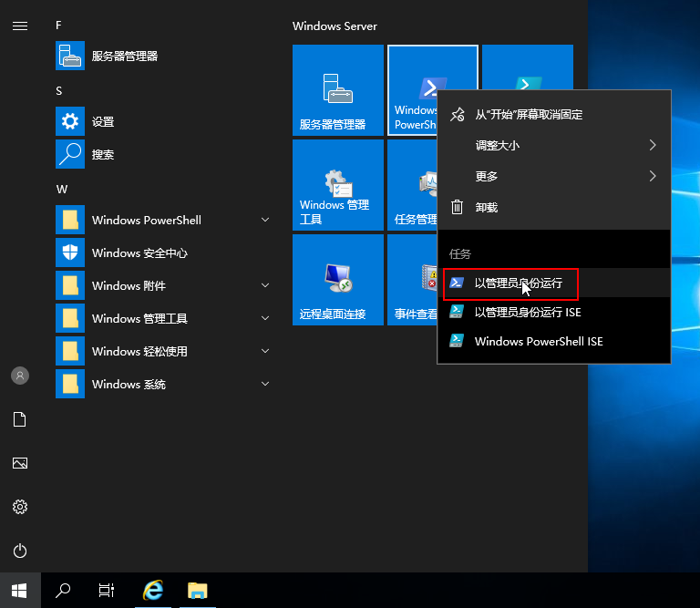Open Server Manager icon in app list

pos(70,56)
